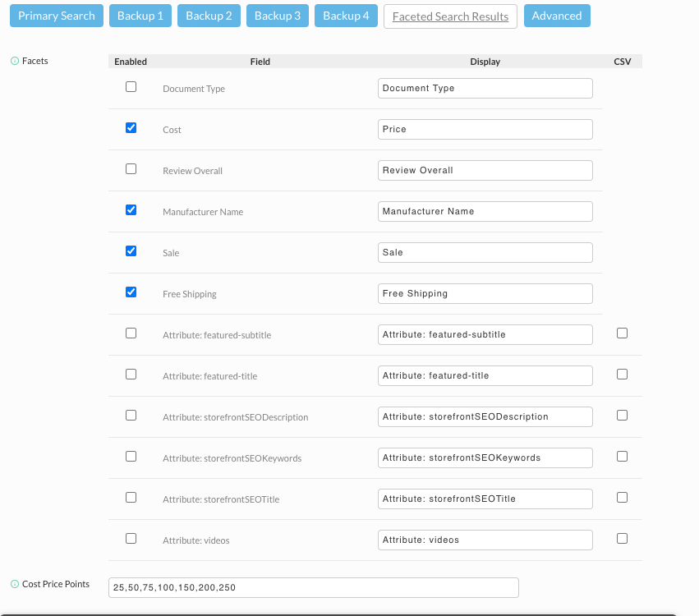
Task: Click the Sale field label
Action: [x=171, y=253]
